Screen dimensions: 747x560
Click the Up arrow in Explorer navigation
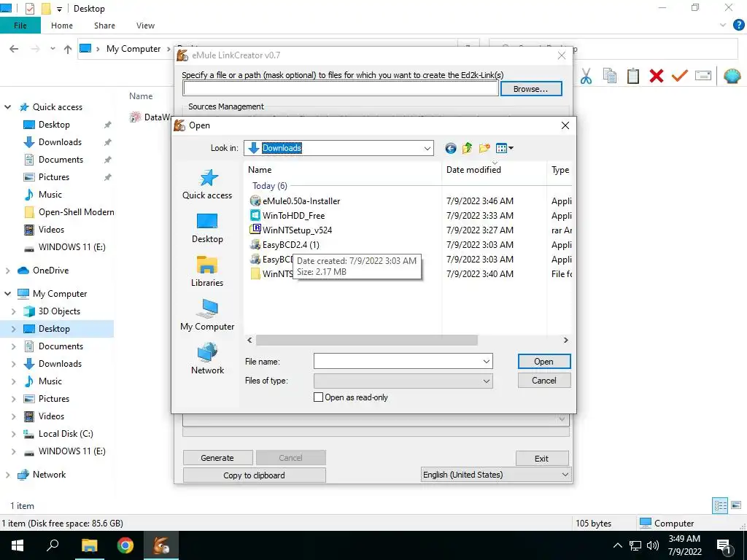tap(68, 49)
